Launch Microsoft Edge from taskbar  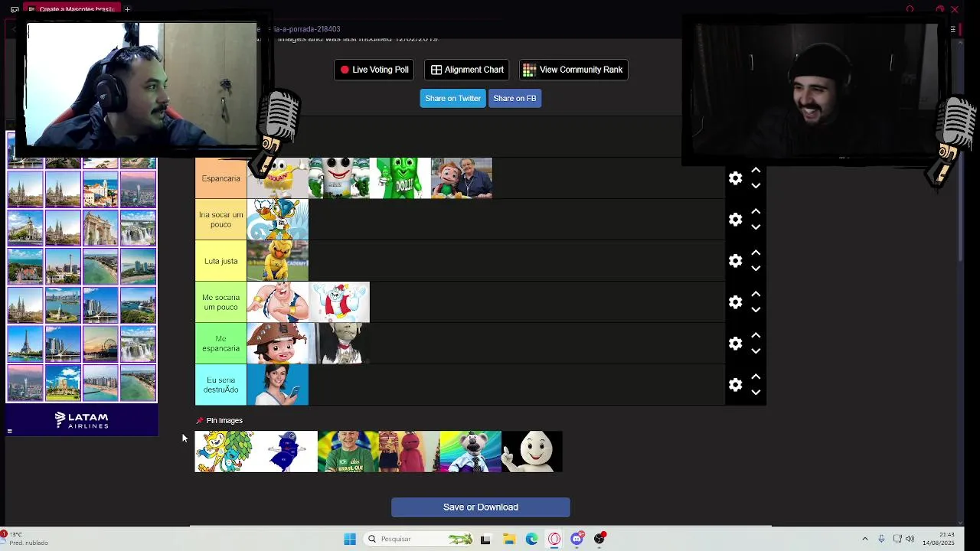click(x=531, y=539)
